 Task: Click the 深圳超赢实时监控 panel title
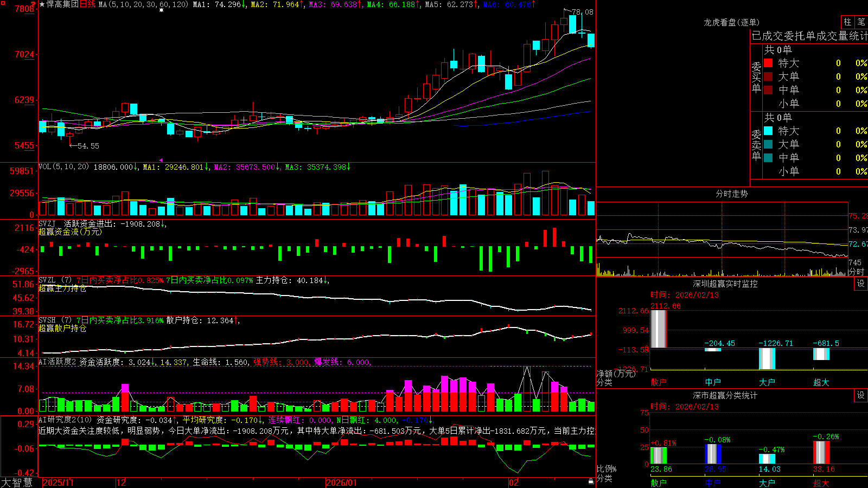tap(725, 284)
